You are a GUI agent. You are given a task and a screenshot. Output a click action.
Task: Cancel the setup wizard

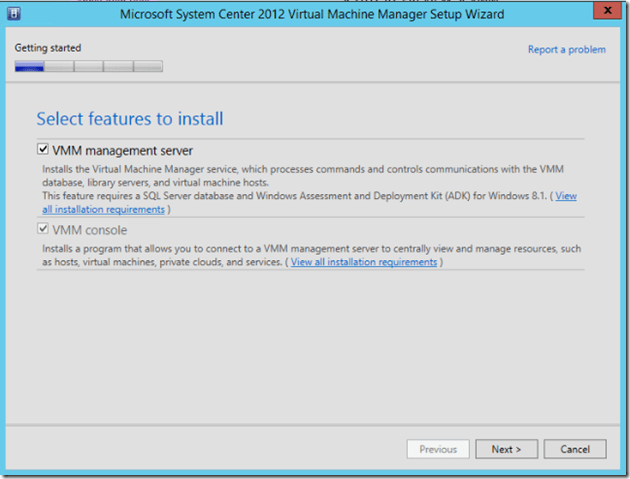point(575,449)
